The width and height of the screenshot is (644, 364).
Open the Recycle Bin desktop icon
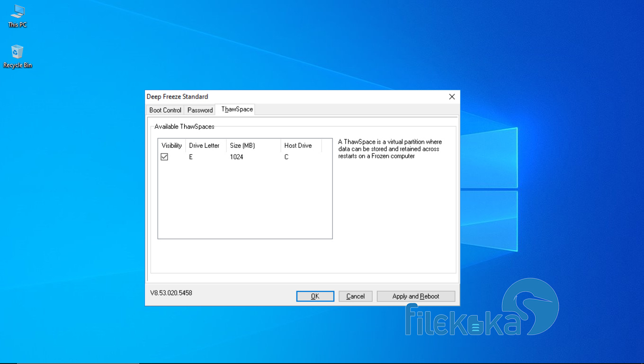click(18, 56)
